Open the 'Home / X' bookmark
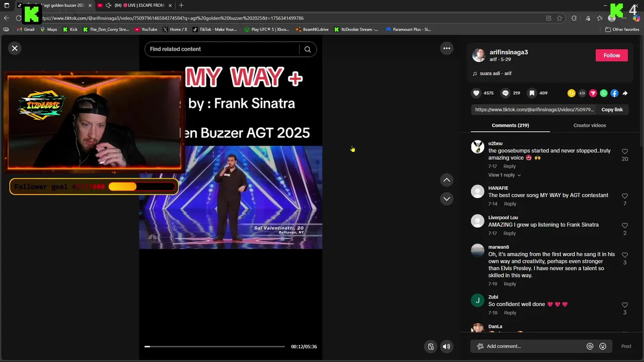Viewport: 644px width, 362px height. click(x=175, y=29)
